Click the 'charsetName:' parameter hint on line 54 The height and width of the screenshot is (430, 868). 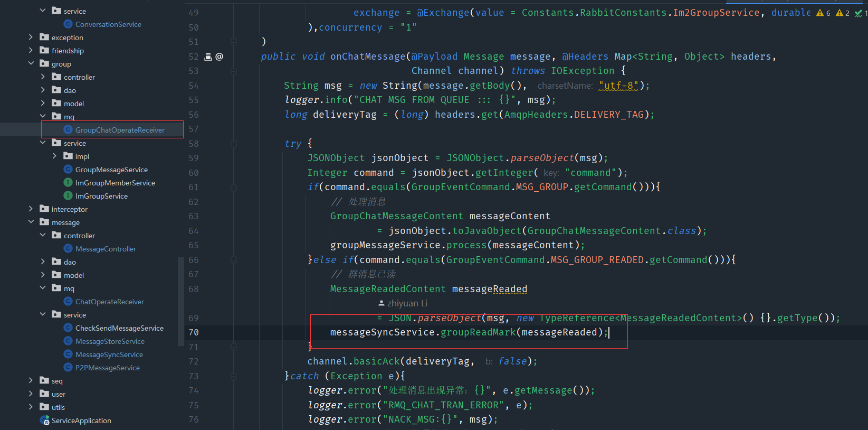pyautogui.click(x=565, y=86)
